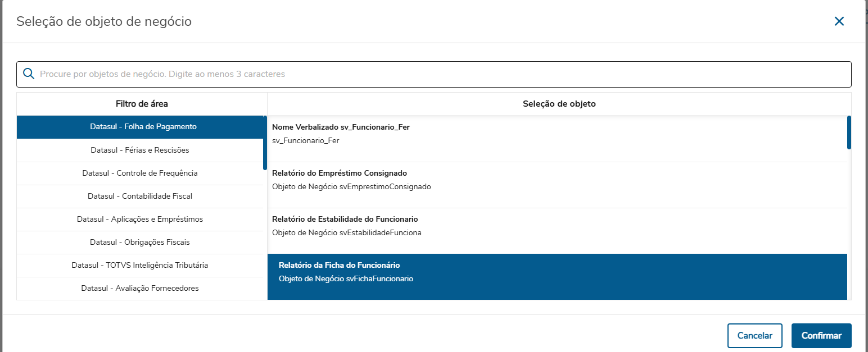The height and width of the screenshot is (352, 868).
Task: Click Relatório da Ficha do Funcionário item
Action: pyautogui.click(x=557, y=272)
